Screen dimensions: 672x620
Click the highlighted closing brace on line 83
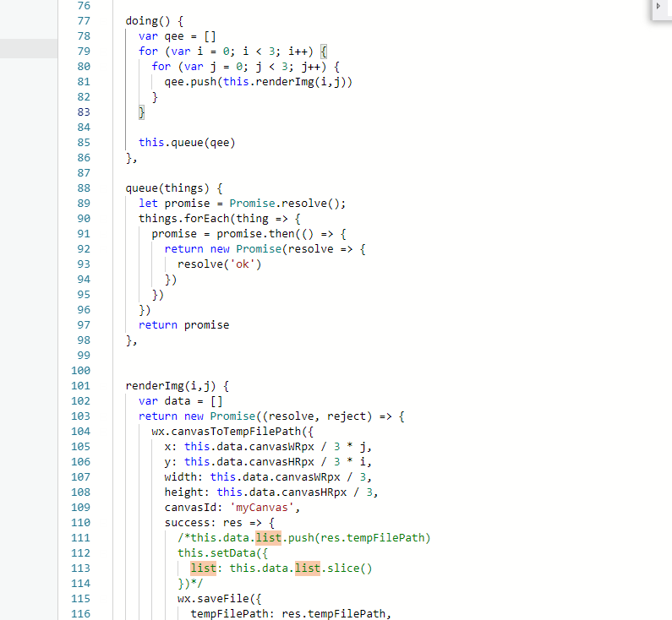[142, 112]
